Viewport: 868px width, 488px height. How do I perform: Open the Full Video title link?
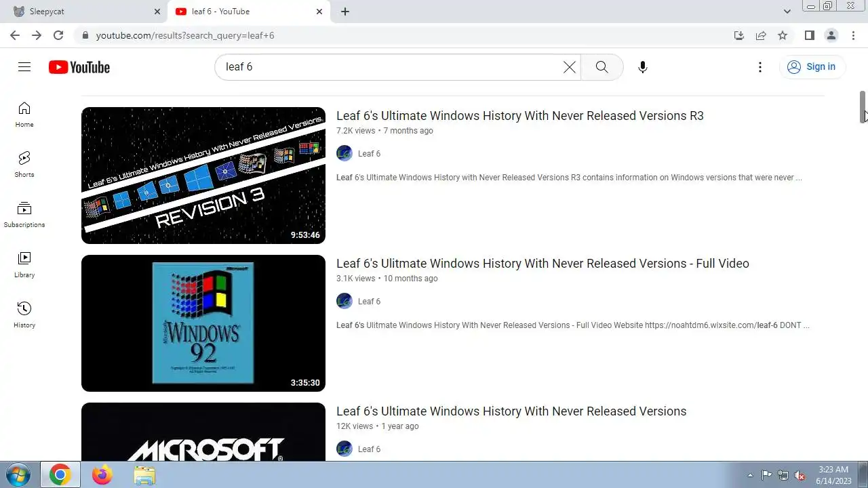[542, 264]
